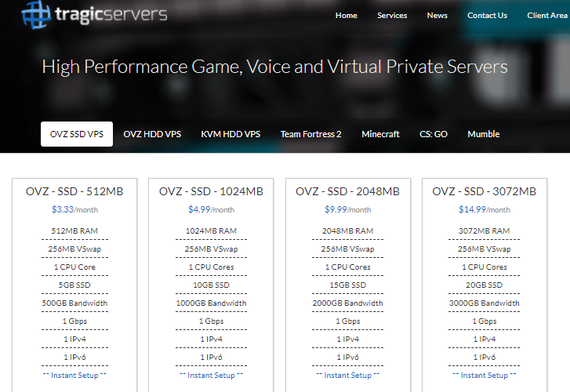Click the OVZ - SSD - 2048MB plan title

click(347, 191)
